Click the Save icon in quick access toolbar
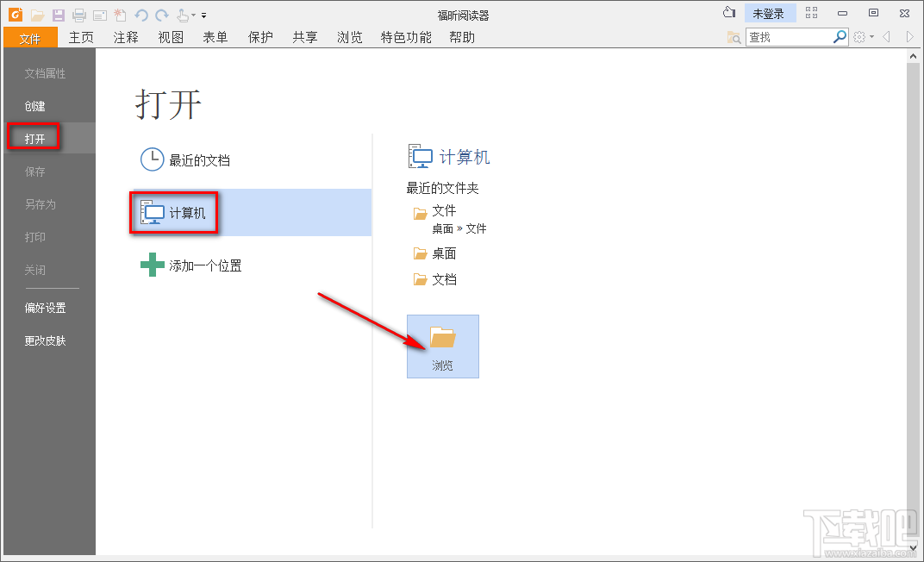This screenshot has width=924, height=562. [x=58, y=14]
